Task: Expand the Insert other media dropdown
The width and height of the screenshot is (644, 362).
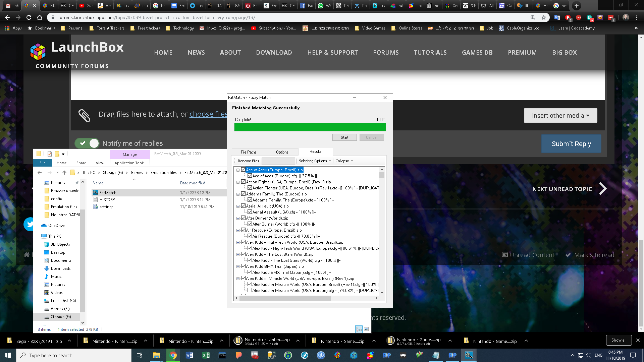Action: pos(560,115)
